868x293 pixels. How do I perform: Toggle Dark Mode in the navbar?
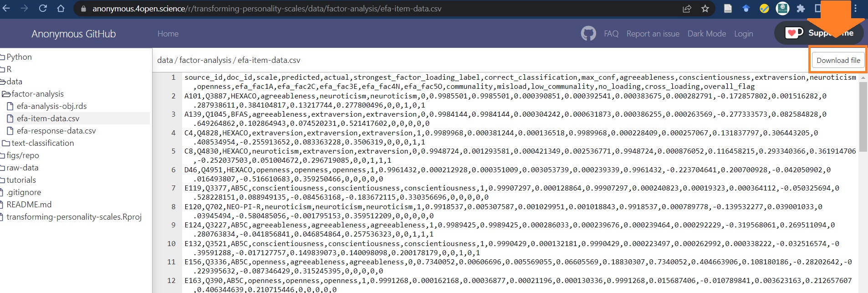[x=706, y=34]
